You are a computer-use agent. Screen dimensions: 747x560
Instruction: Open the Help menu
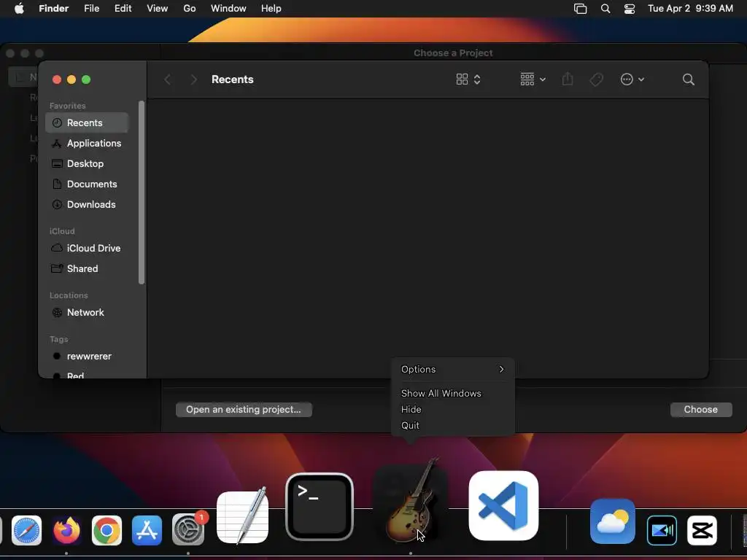click(271, 9)
